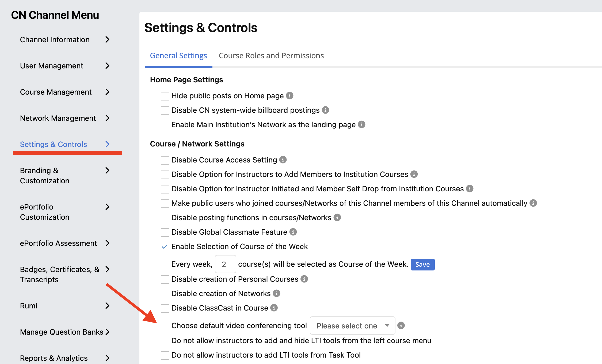Image resolution: width=602 pixels, height=364 pixels.
Task: Click info icon next to landing page option
Action: point(361,125)
